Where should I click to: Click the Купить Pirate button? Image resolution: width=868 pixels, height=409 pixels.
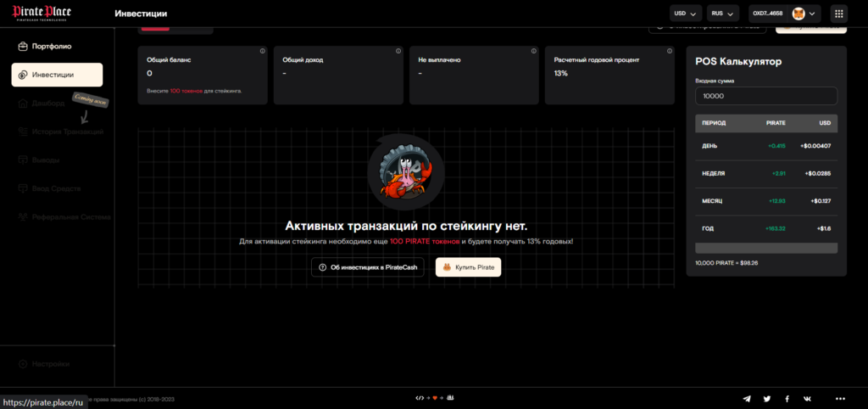point(468,267)
